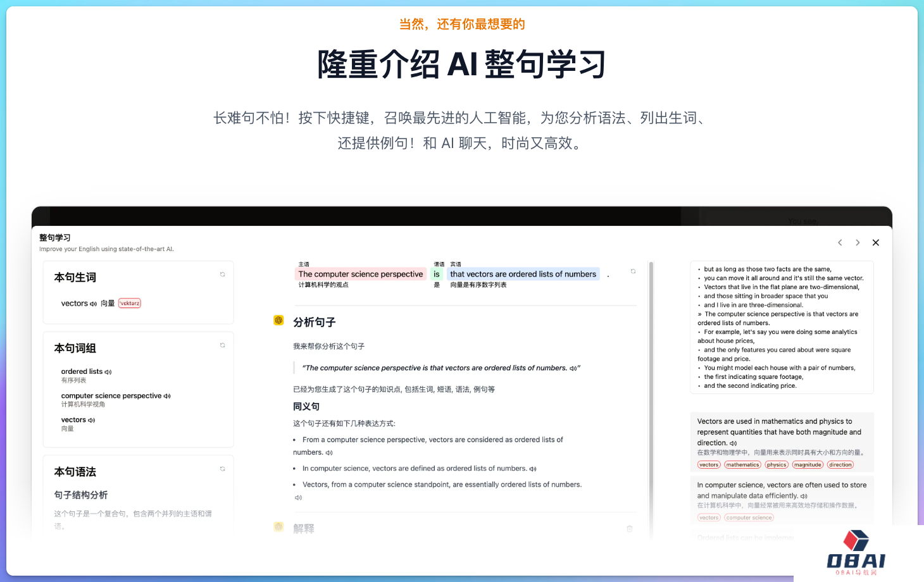Click the 'magnitude' tag

coord(808,465)
